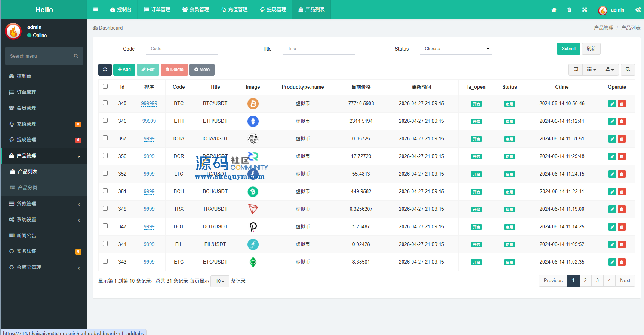Click the red delete icon for ETH row
This screenshot has height=335, width=644.
click(622, 121)
